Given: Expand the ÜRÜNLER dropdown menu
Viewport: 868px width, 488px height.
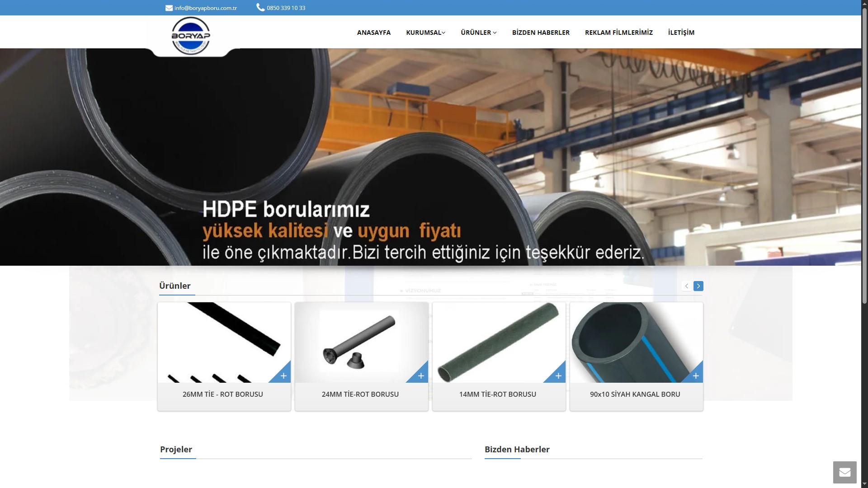Looking at the screenshot, I should 479,33.
